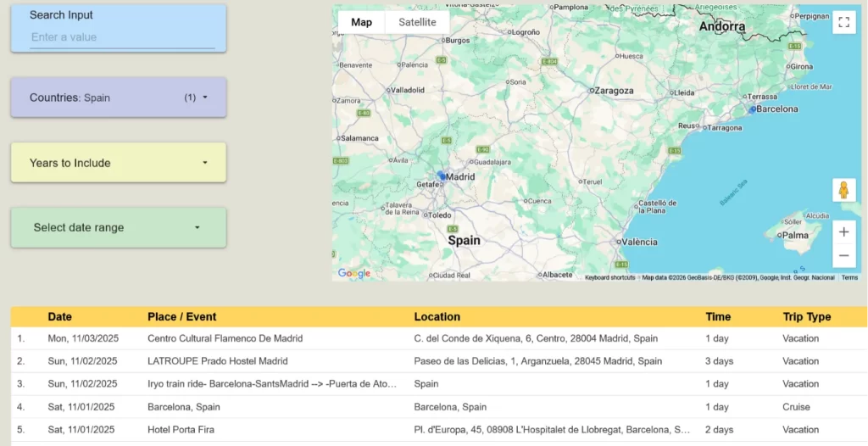Click the Cruise trip type cell

point(796,407)
